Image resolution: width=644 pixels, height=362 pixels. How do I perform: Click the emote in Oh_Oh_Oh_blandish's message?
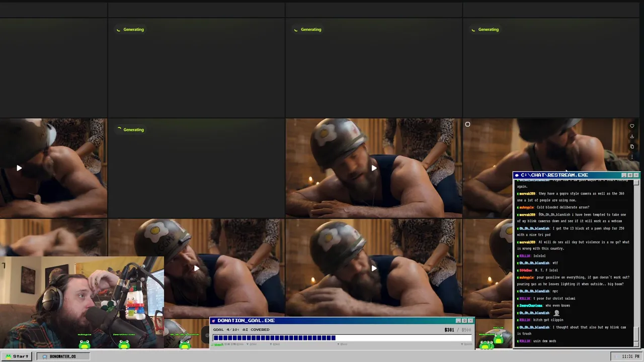click(556, 313)
